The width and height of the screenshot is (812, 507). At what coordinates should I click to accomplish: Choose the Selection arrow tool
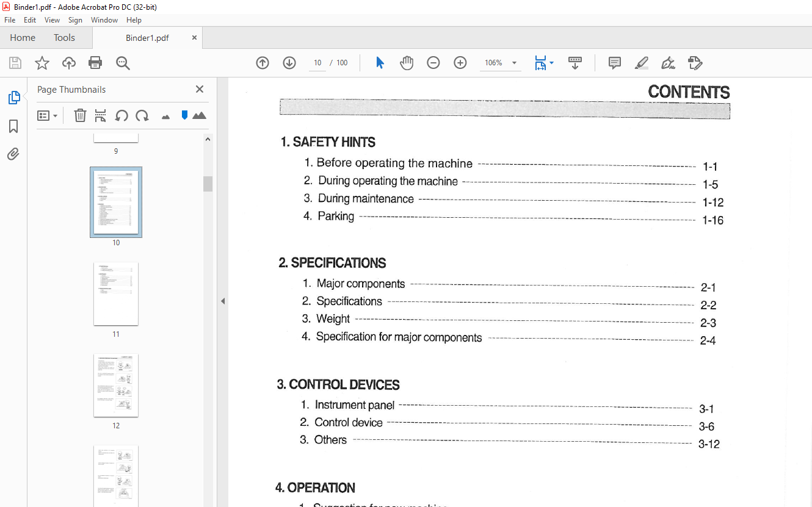click(x=380, y=63)
